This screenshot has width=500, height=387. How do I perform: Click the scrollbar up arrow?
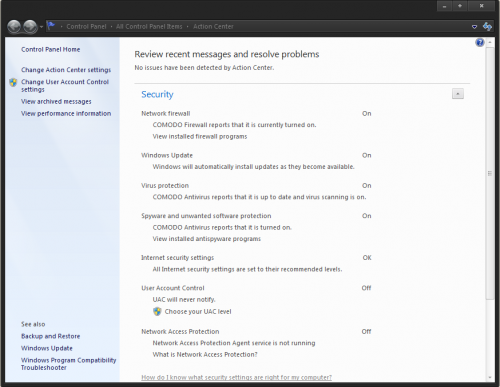(490, 42)
